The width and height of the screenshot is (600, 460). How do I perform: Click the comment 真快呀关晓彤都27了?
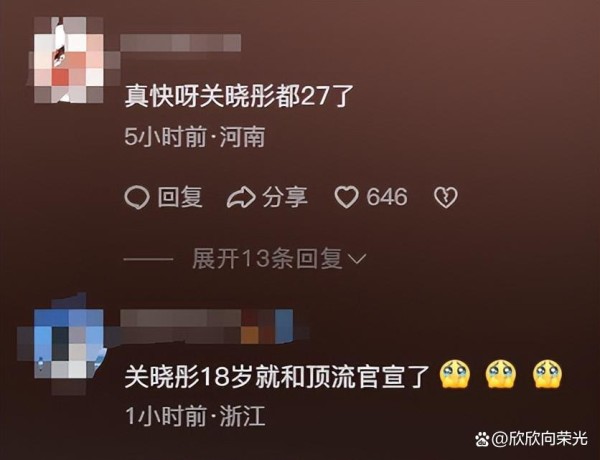239,96
